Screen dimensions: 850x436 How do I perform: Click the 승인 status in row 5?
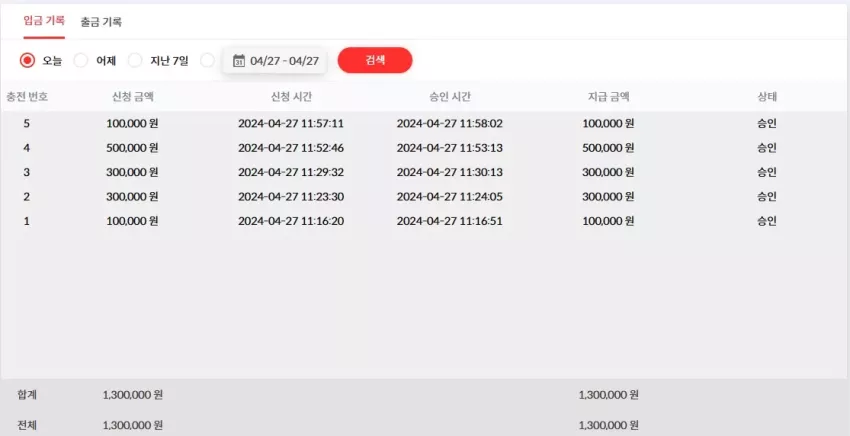pyautogui.click(x=767, y=124)
